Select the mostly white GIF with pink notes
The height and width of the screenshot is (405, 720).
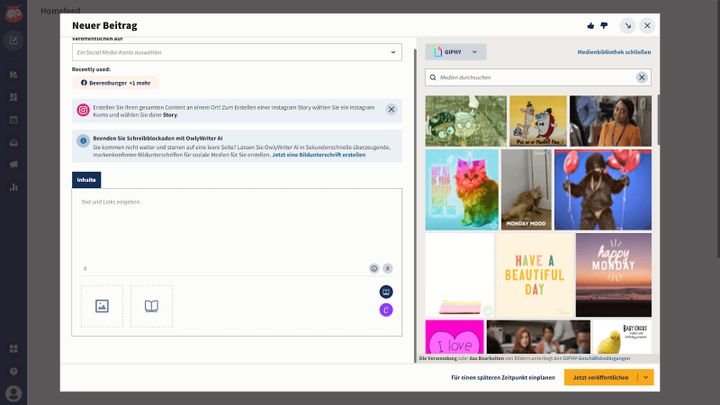click(460, 275)
